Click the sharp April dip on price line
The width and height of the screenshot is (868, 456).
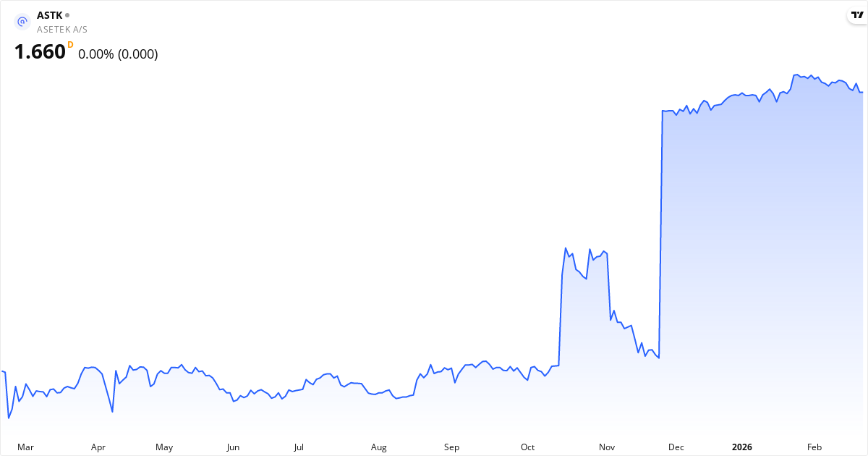click(x=112, y=411)
